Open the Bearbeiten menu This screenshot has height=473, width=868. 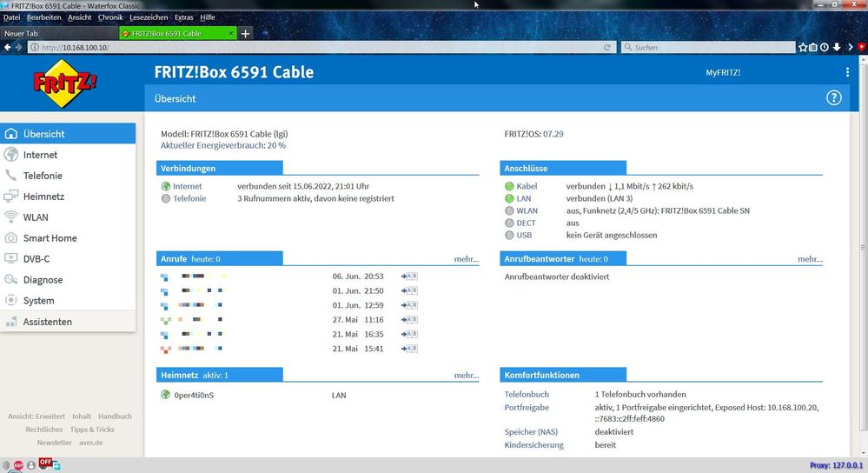point(43,17)
